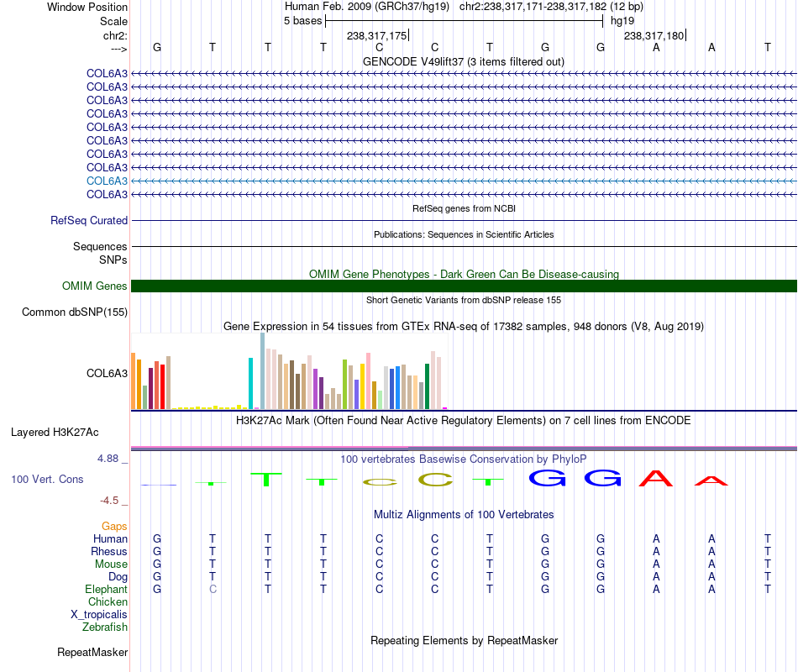
Task: Click the Human Feb. 2009 (GRCh37/hg19) assembly text
Action: click(367, 7)
